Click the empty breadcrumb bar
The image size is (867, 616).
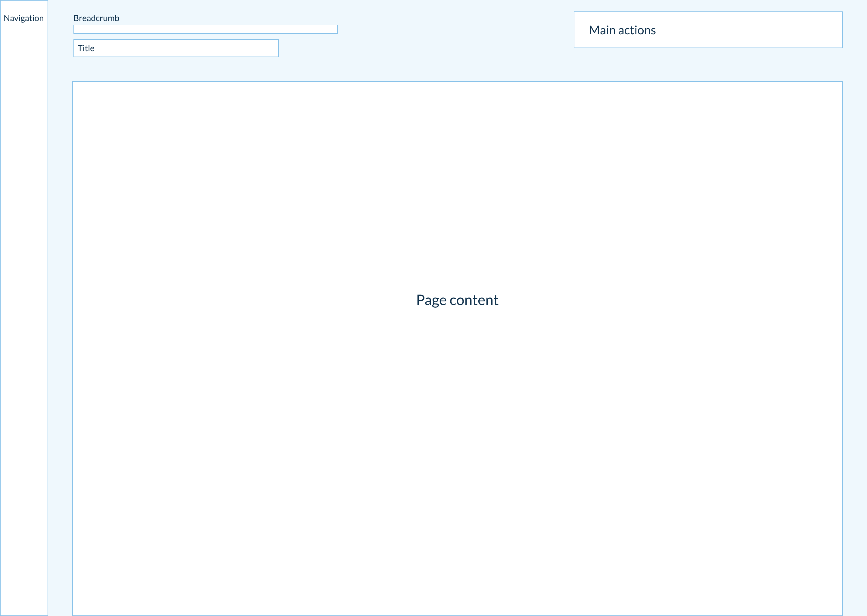point(205,29)
